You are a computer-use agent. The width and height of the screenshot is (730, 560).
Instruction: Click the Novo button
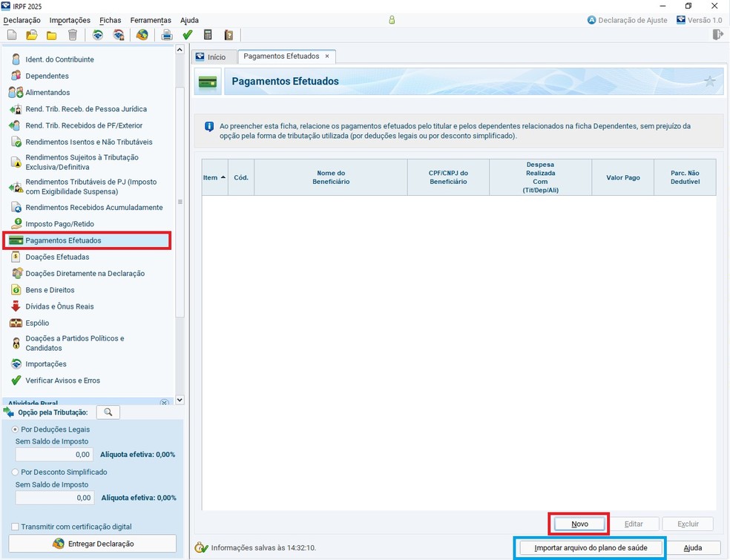coord(579,524)
